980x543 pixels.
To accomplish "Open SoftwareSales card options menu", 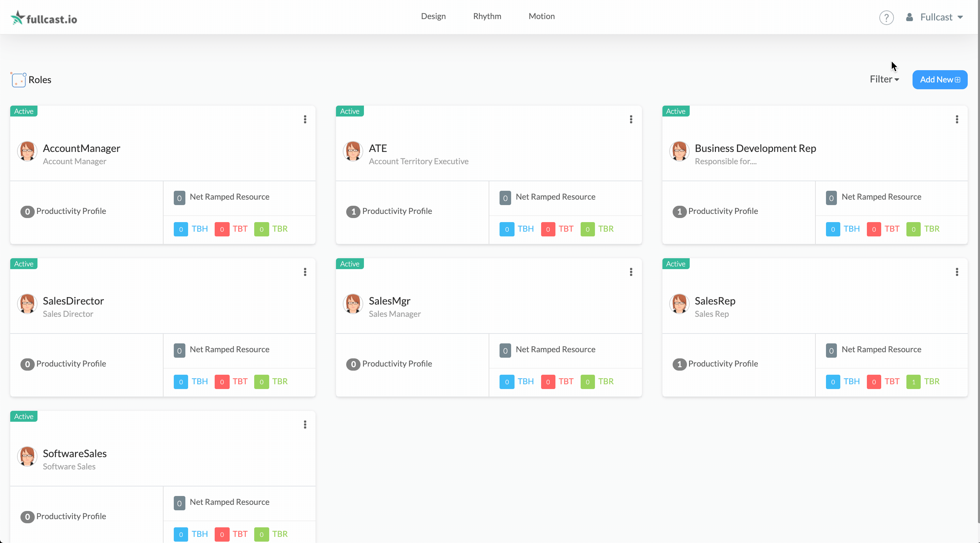I will point(305,424).
